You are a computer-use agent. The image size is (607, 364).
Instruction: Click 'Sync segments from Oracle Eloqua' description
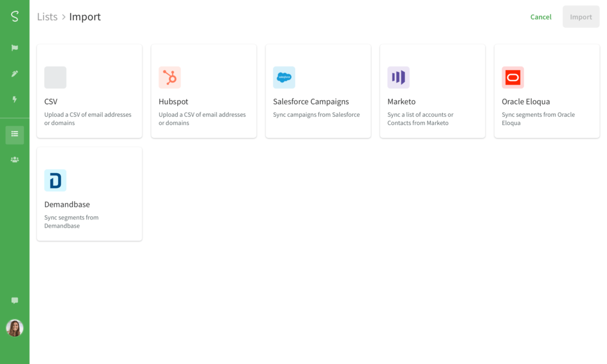[x=538, y=119]
